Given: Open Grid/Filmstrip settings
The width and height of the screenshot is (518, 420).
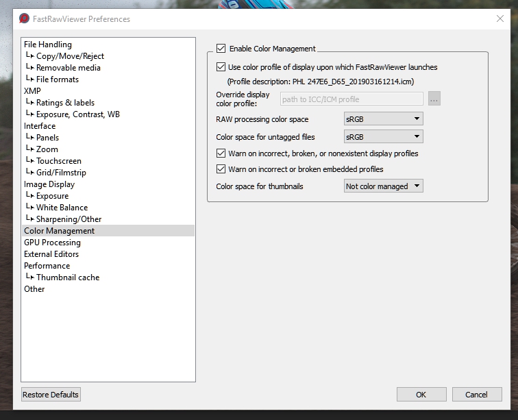Looking at the screenshot, I should (x=108, y=173).
